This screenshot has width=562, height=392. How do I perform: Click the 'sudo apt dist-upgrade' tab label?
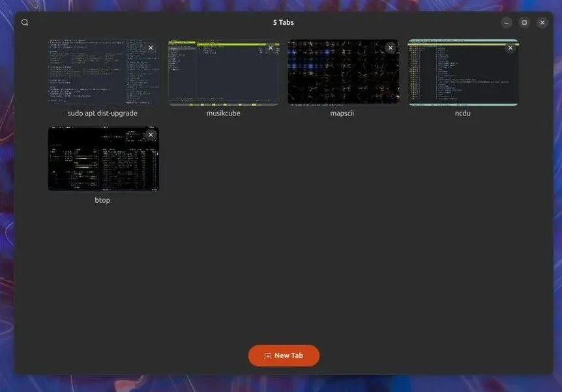point(102,113)
